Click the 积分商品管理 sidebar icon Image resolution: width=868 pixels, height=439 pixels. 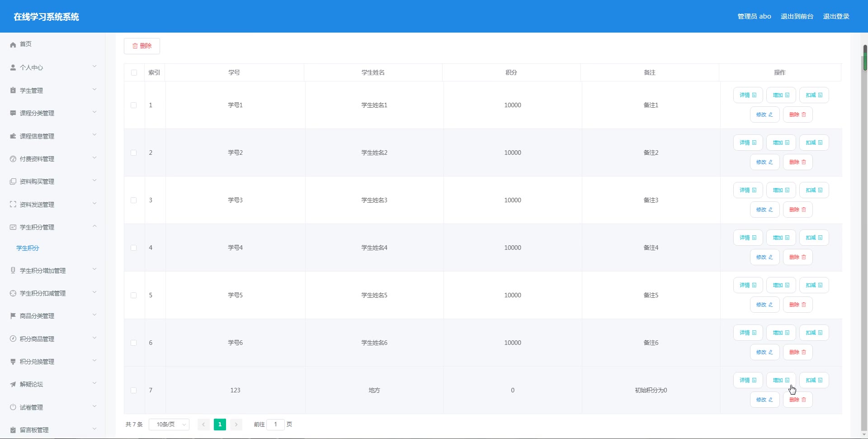(13, 339)
